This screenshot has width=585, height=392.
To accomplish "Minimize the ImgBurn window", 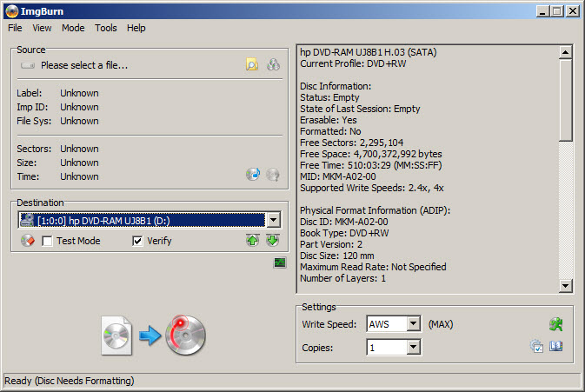I will pos(542,11).
